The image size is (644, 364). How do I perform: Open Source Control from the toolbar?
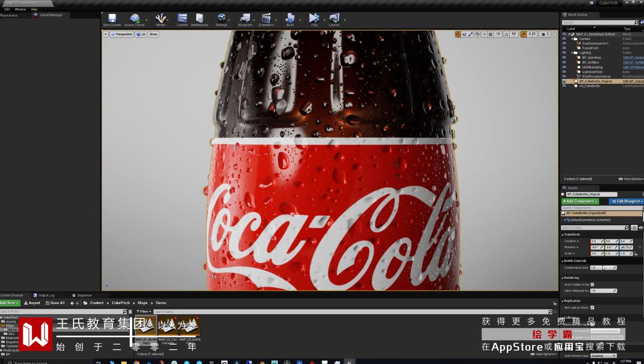134,19
